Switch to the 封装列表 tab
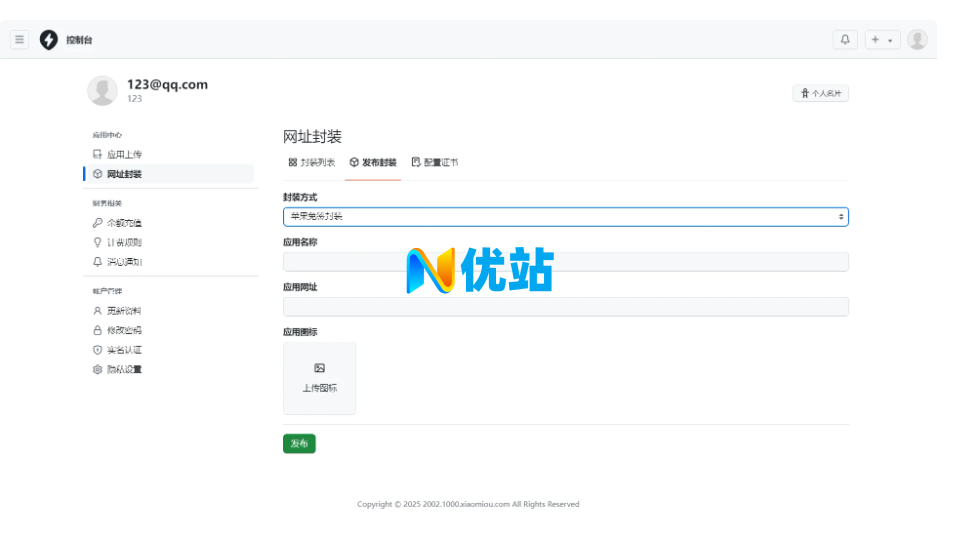The image size is (961, 541). click(x=311, y=162)
